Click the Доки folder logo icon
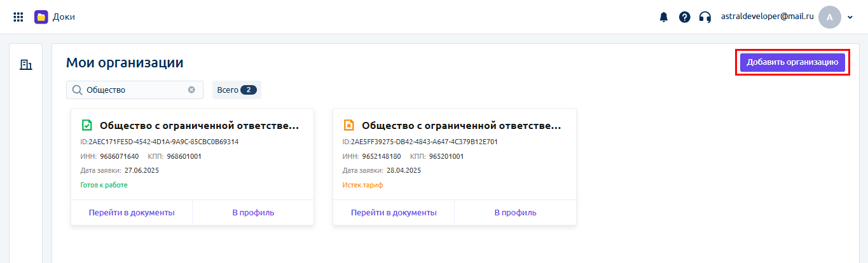The width and height of the screenshot is (868, 263). point(41,17)
